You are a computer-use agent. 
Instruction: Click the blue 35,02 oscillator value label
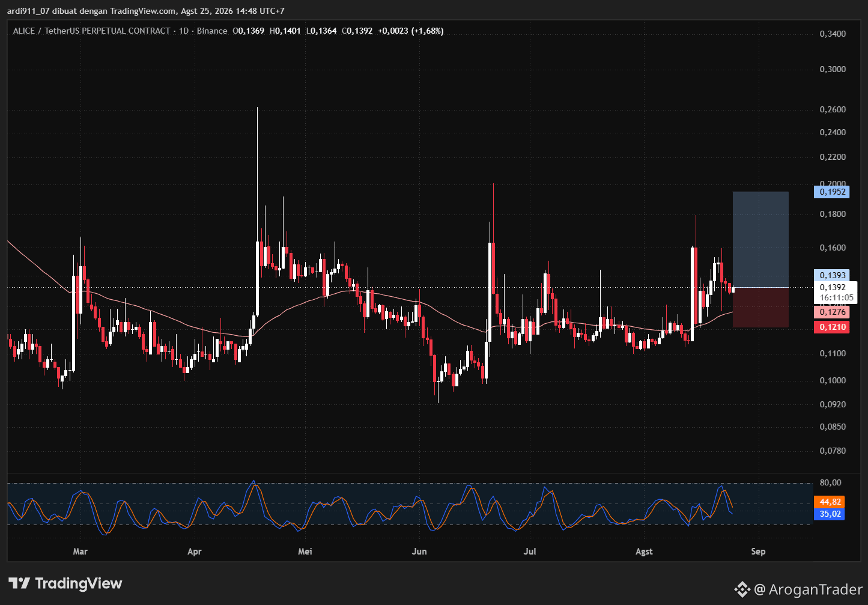(x=830, y=514)
